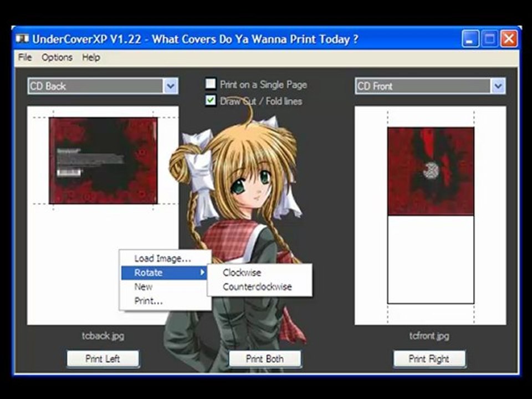Enable Print on a Single Page checkbox

pos(211,84)
